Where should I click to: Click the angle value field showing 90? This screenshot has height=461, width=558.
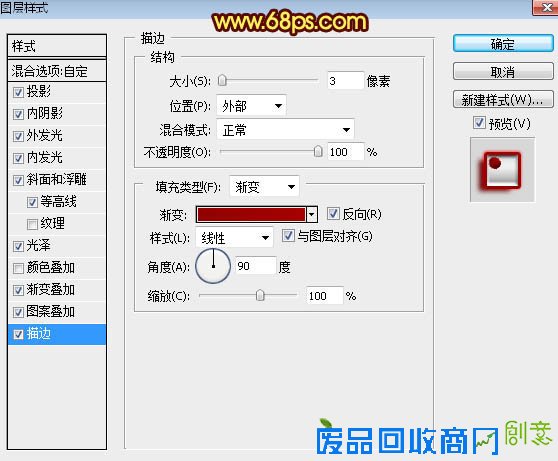[256, 266]
